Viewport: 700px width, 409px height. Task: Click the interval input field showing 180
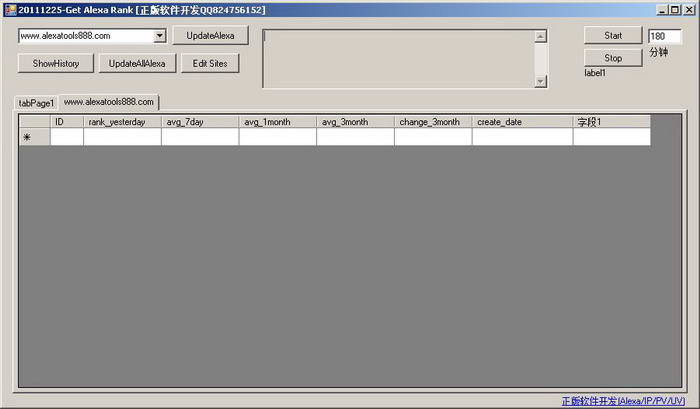click(663, 36)
